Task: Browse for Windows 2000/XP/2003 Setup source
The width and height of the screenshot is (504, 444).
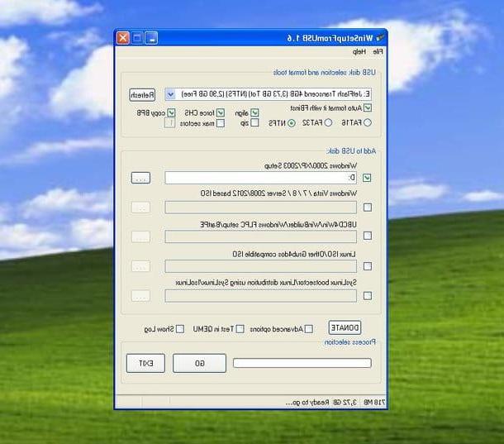Action: (140, 178)
